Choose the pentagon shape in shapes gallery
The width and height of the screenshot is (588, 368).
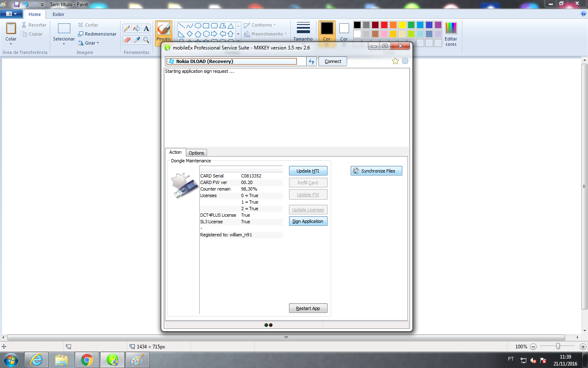pos(198,34)
